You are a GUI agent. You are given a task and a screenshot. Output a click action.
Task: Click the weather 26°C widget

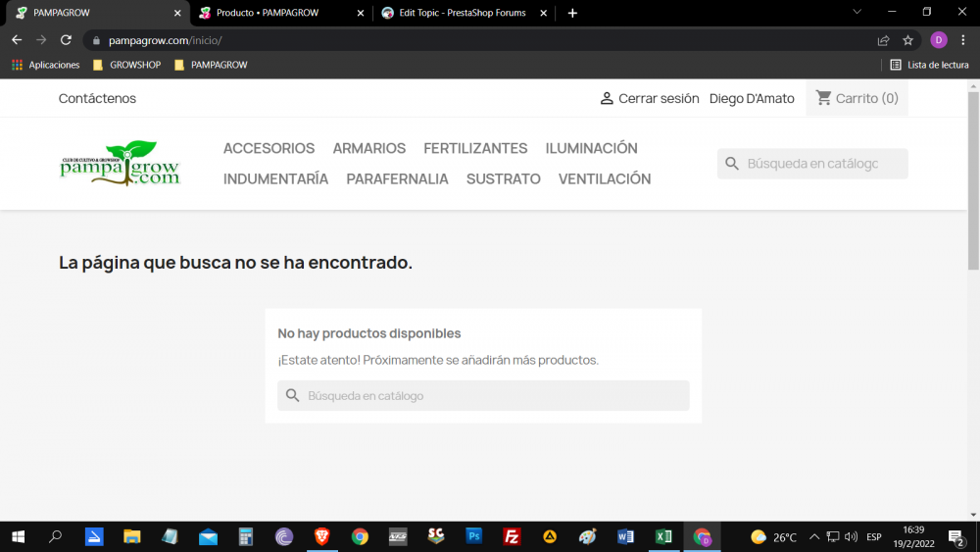[x=774, y=537]
